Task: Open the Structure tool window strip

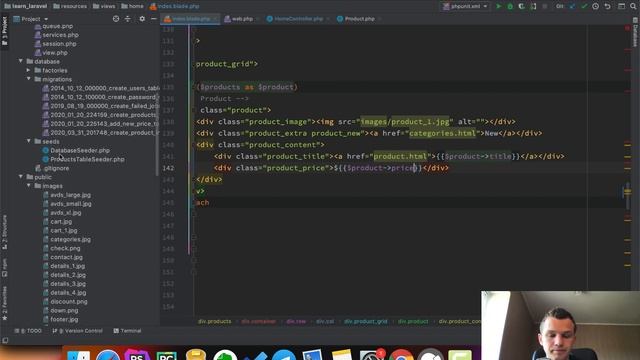Action: [x=4, y=232]
